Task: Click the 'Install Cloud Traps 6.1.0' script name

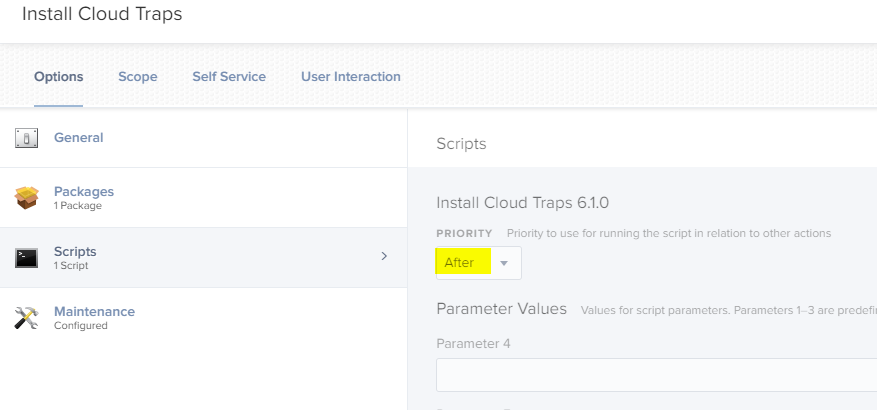Action: point(522,202)
